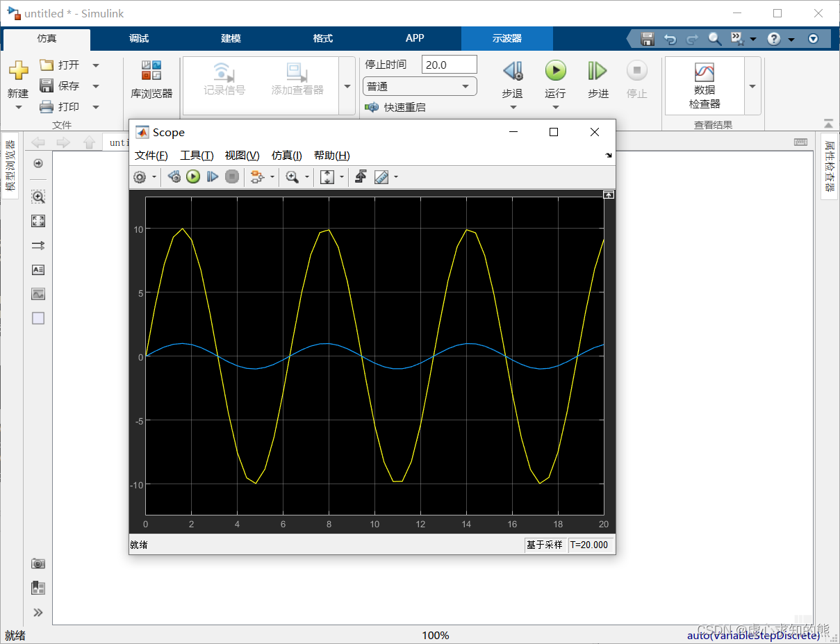The image size is (840, 644).
Task: Expand the 步退 dropdown arrow
Action: coord(513,108)
